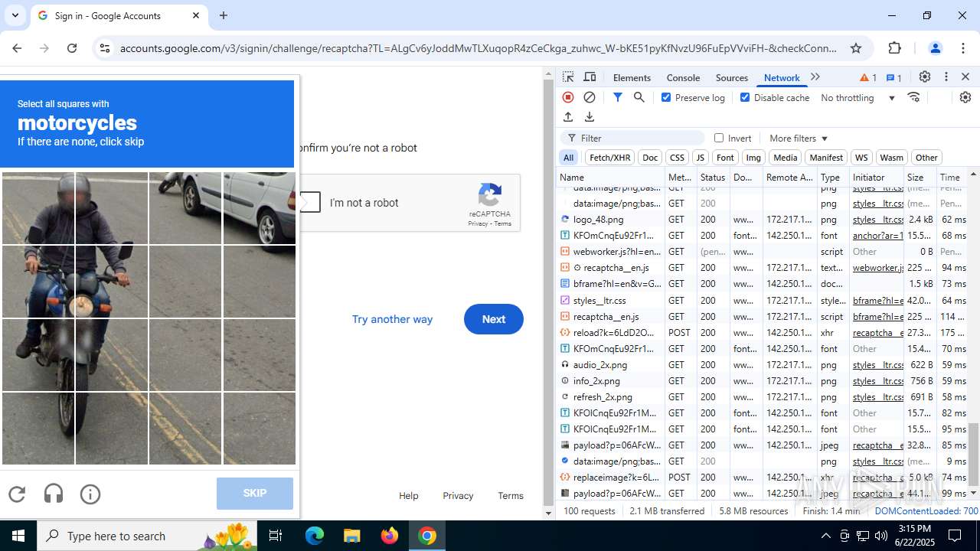The width and height of the screenshot is (980, 551).
Task: Open the page footer Privacy link
Action: tap(458, 496)
